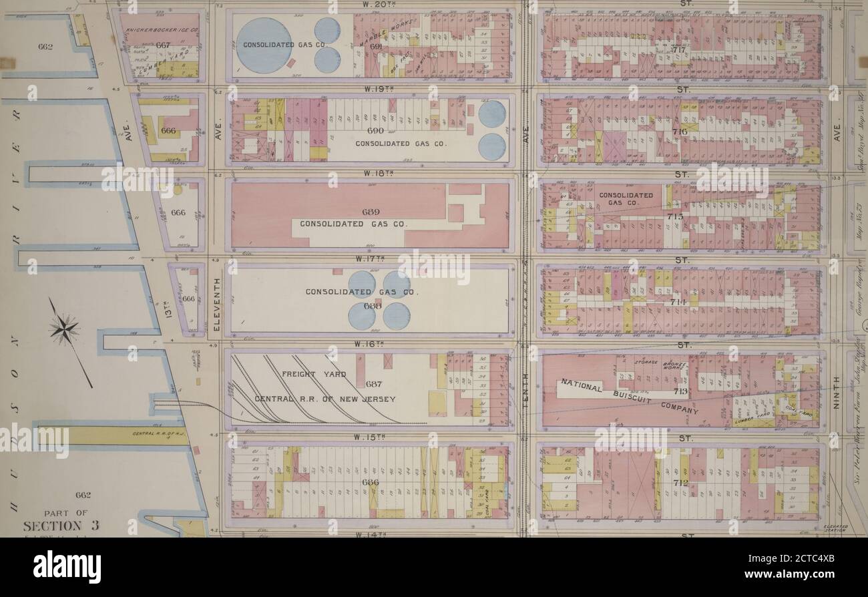This screenshot has height=597, width=868.
Task: Select block number 686
Action: pyautogui.click(x=370, y=483)
